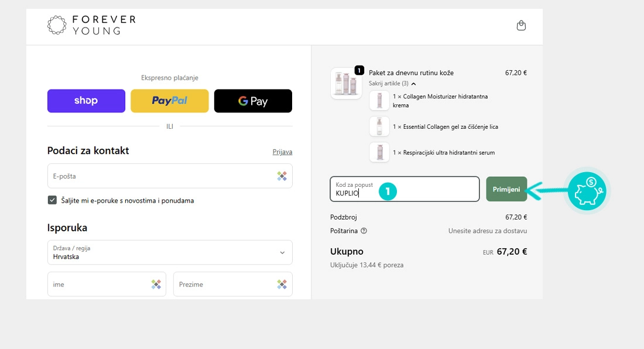Click autofill icon in Prezime field
This screenshot has height=349, width=644.
[282, 284]
